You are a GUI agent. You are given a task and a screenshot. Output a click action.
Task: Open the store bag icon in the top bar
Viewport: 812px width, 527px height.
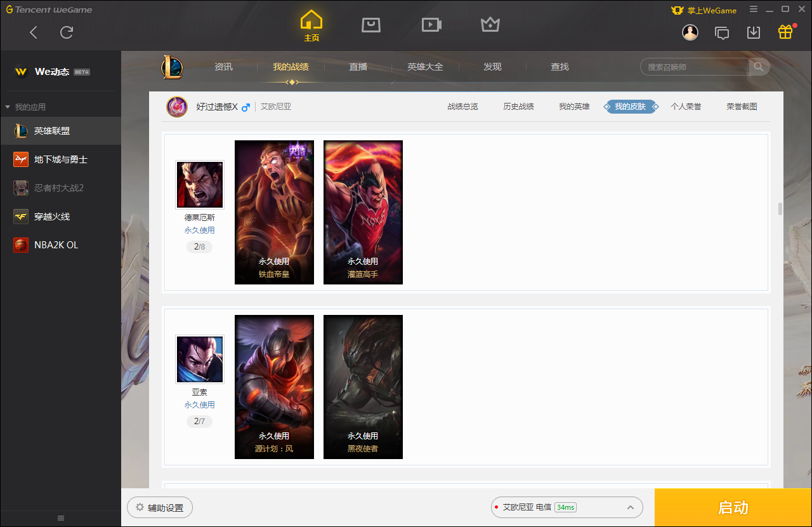[371, 25]
